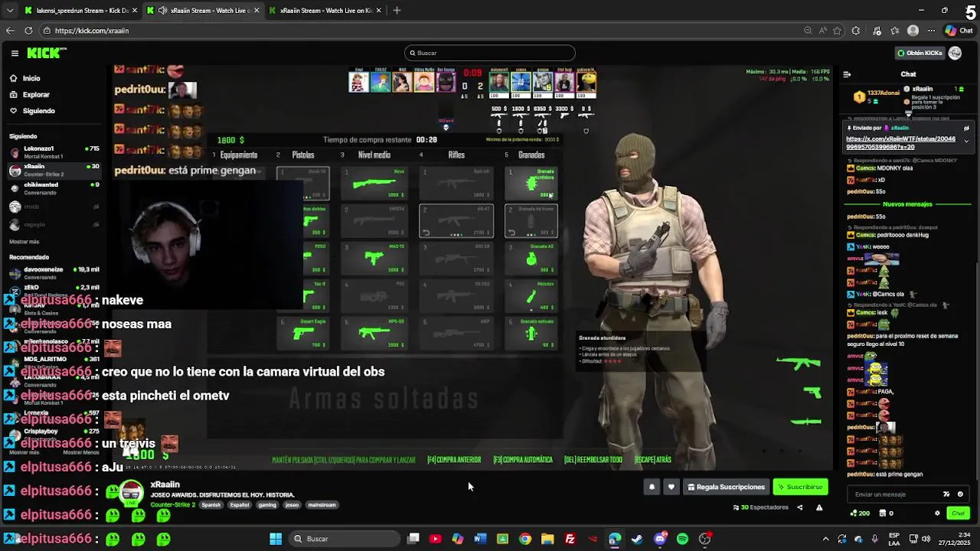Hide the pinned message
The image size is (980, 551).
pyautogui.click(x=966, y=129)
